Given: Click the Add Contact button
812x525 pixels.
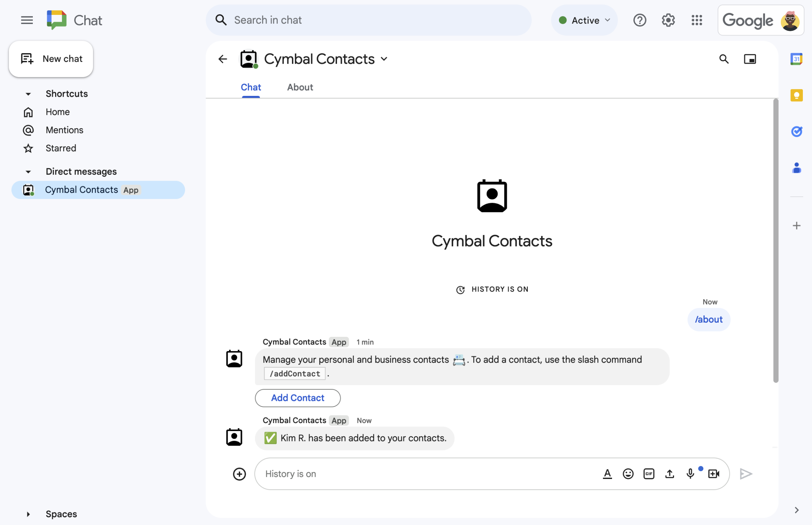Looking at the screenshot, I should (298, 398).
